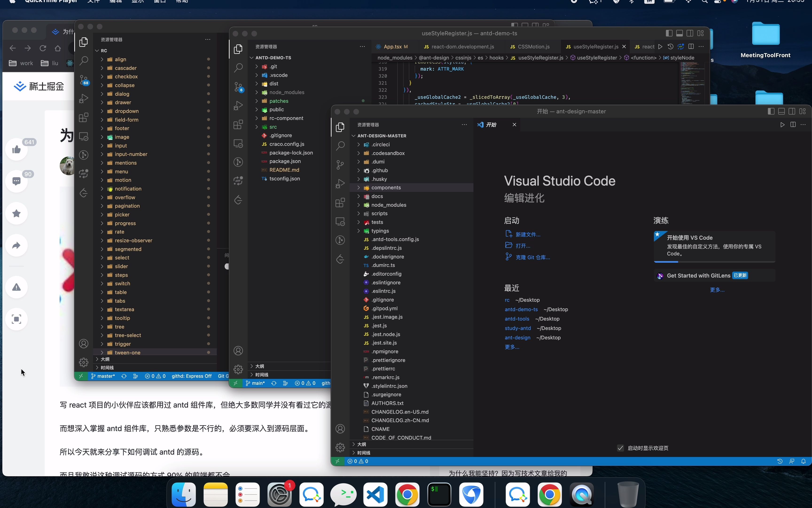
Task: Expand the tree-select folder in rc explorer
Action: [155, 335]
